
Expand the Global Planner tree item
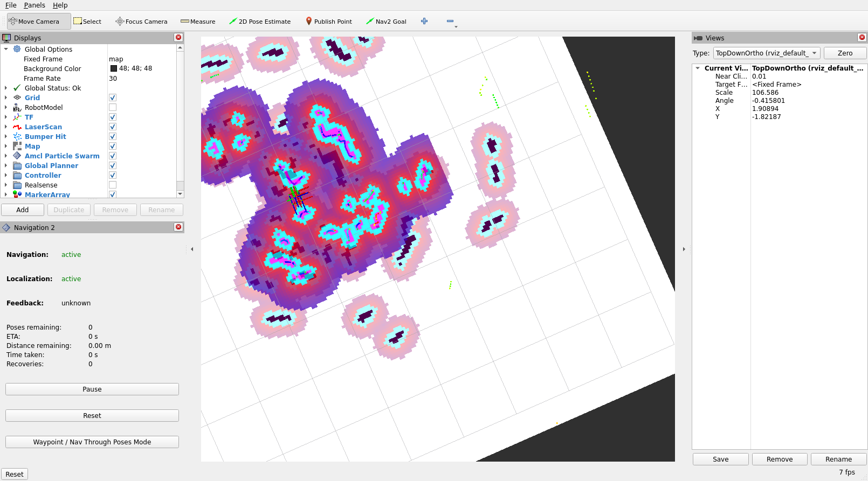[6, 166]
